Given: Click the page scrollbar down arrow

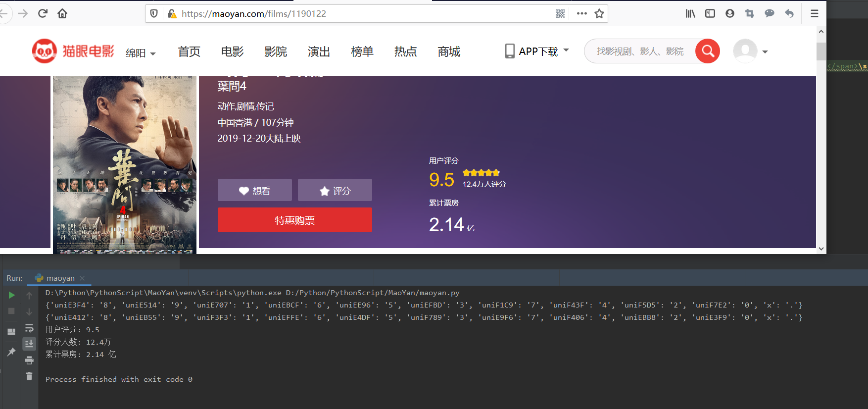Looking at the screenshot, I should [x=821, y=249].
